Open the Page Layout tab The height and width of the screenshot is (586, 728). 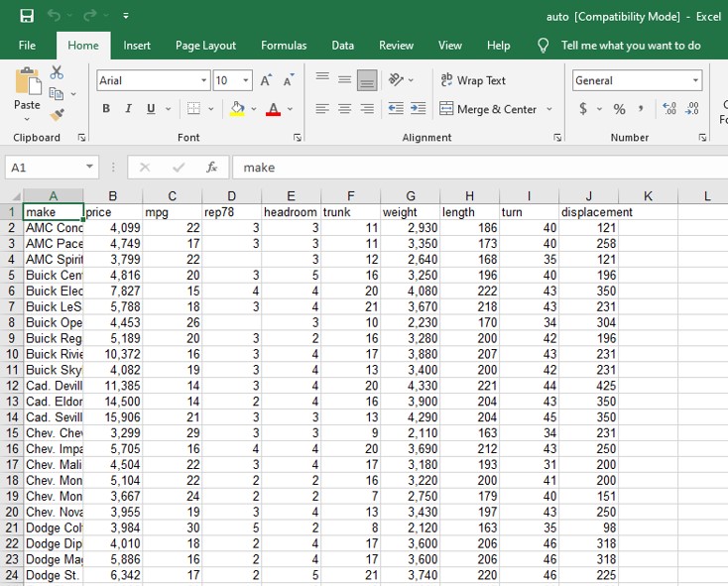(205, 45)
